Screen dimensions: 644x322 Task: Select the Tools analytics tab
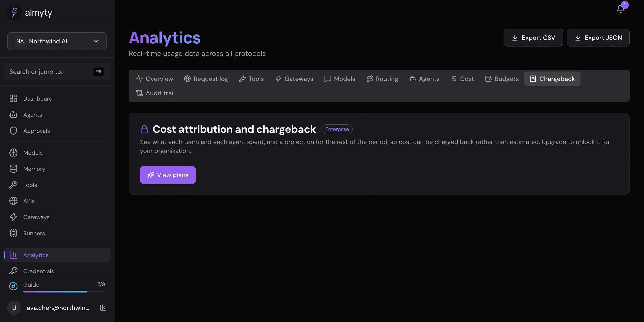251,79
